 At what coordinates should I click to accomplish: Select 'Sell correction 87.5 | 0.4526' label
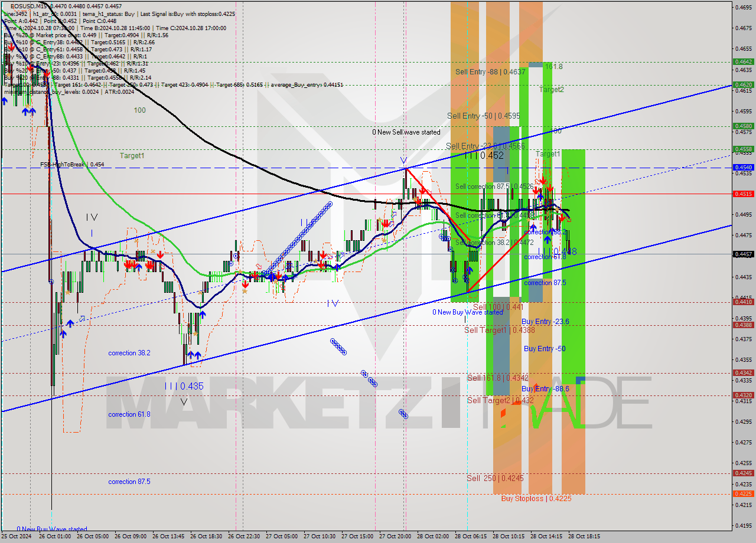point(494,187)
